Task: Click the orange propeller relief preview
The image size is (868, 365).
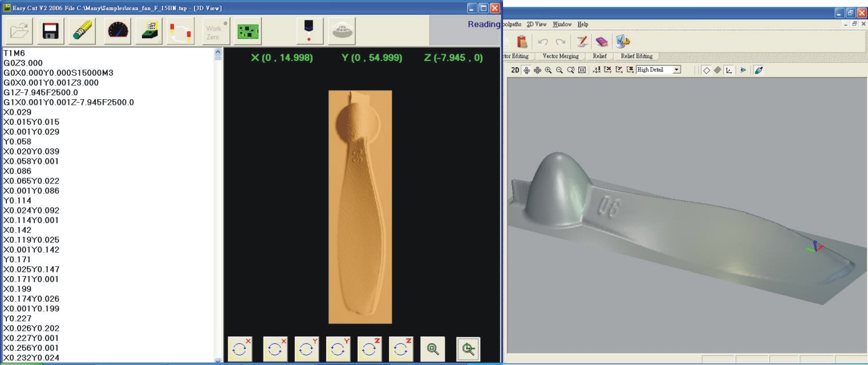Action: [360, 206]
